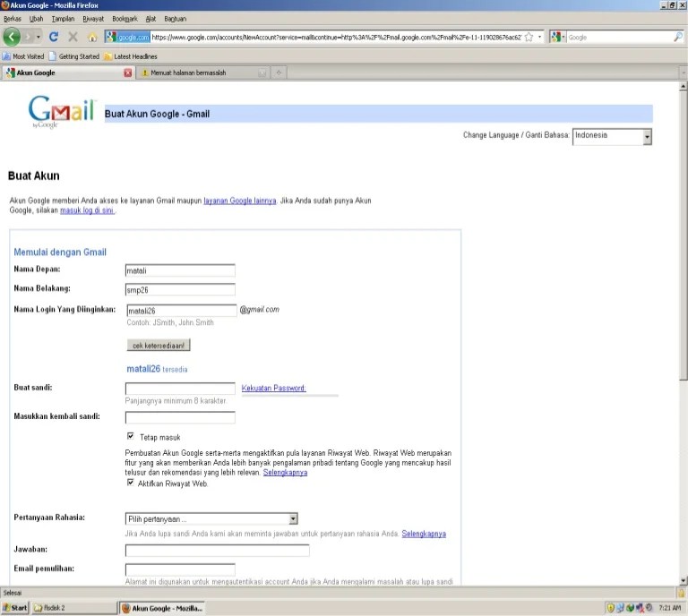Open the Kekuatan Password link
The height and width of the screenshot is (616, 688).
point(273,388)
